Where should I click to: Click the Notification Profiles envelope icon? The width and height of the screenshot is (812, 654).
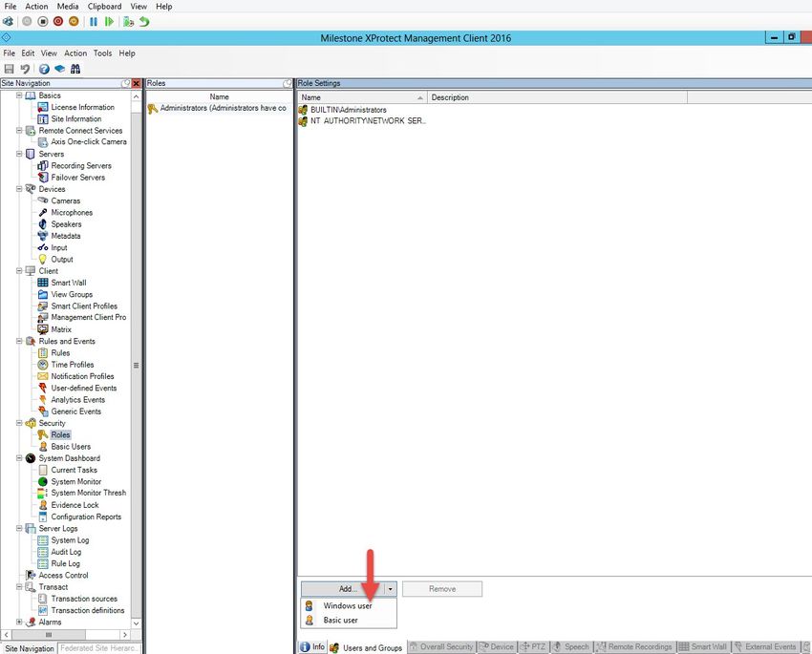[43, 376]
